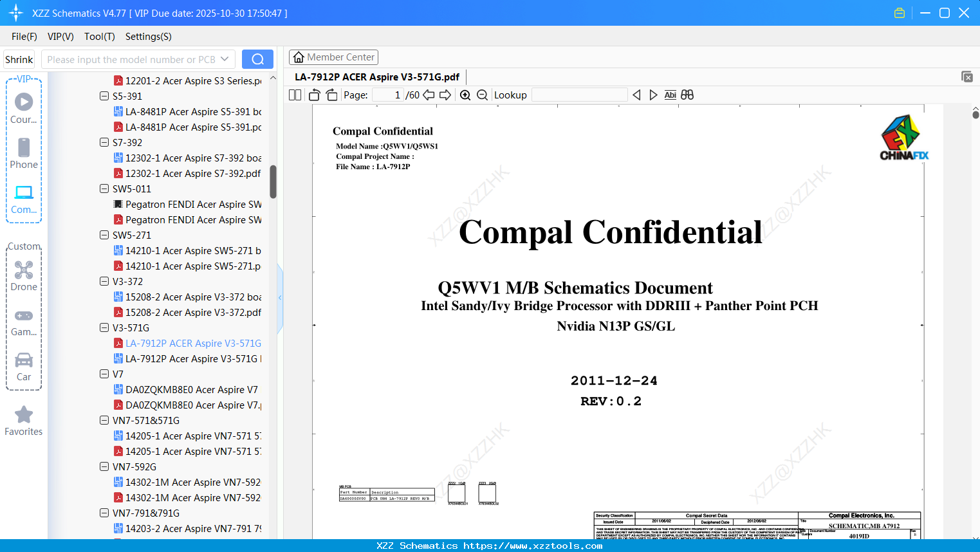Collapse the SW5-011 tree node

click(104, 189)
